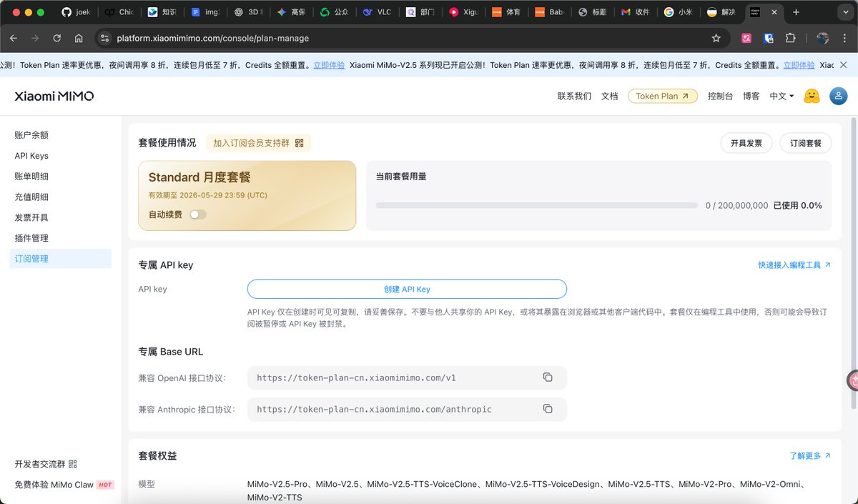Open the Gmail 收件 browser tab
Viewport: 858px width, 504px height.
(633, 12)
